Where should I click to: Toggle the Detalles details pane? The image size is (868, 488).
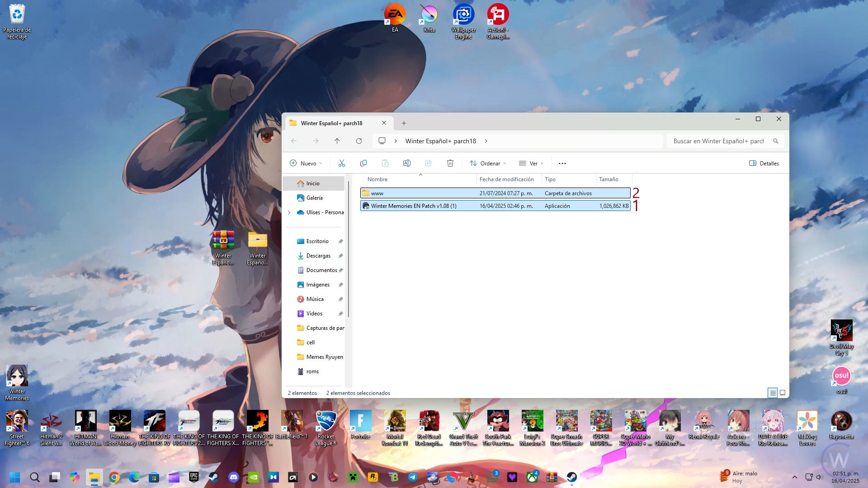(x=764, y=163)
